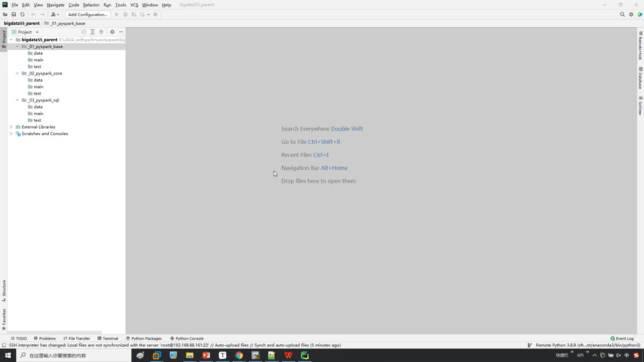Open the Python Console tool window
This screenshot has height=362, width=644.
click(x=187, y=338)
